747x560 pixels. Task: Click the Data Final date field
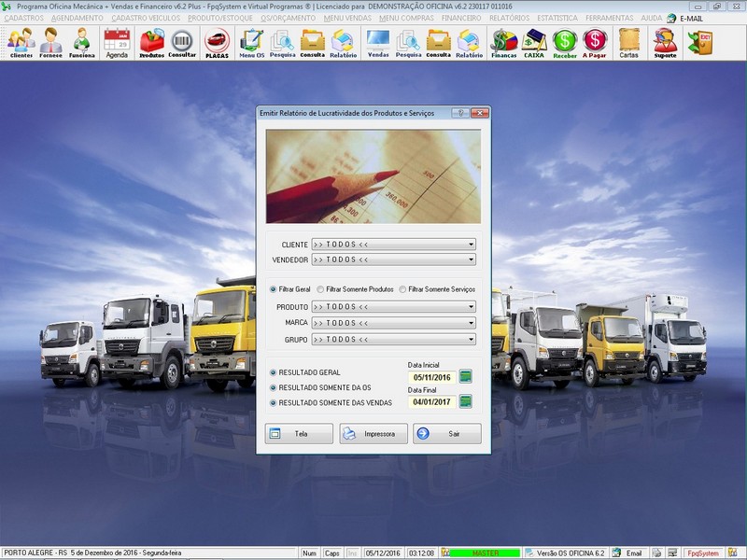click(432, 402)
